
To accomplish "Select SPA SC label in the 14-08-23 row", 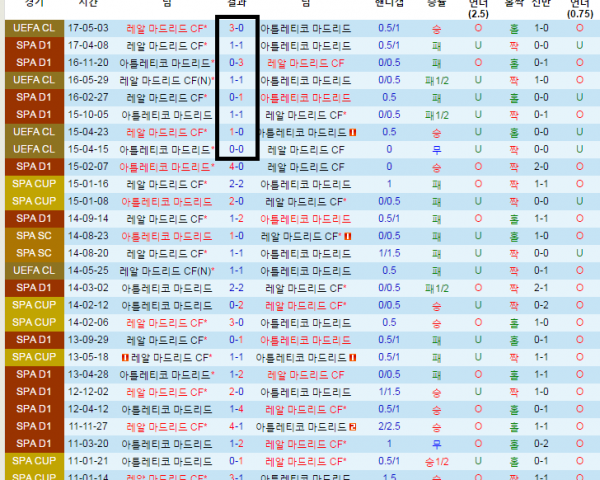I will click(x=34, y=236).
